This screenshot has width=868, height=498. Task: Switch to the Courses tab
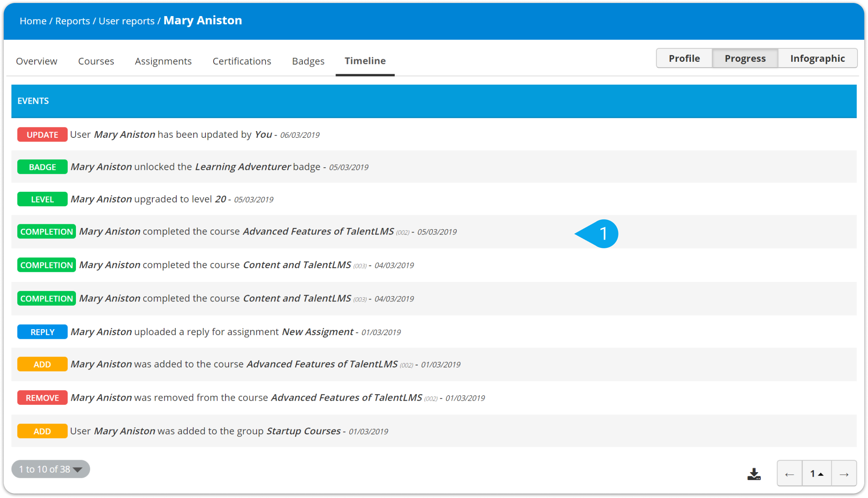96,61
